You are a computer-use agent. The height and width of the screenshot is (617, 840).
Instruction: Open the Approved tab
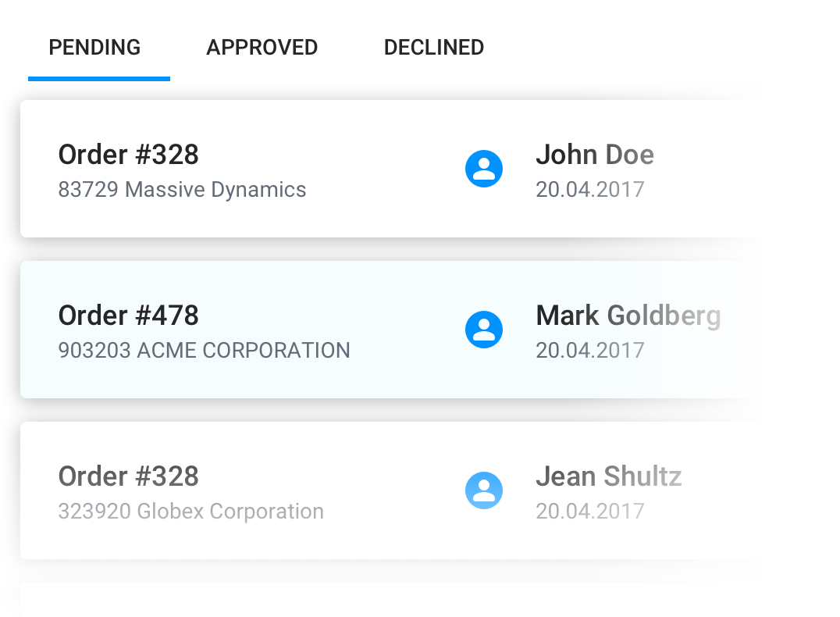point(262,48)
